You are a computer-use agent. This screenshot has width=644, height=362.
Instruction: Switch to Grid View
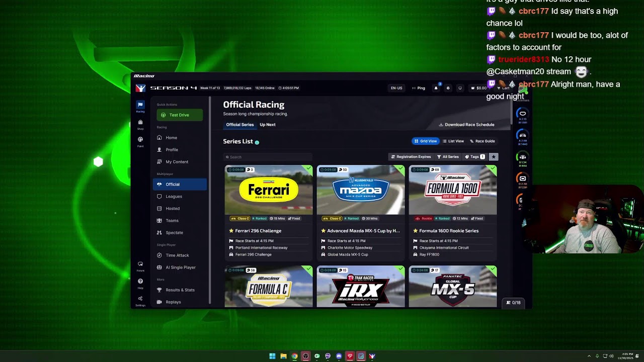coord(426,141)
